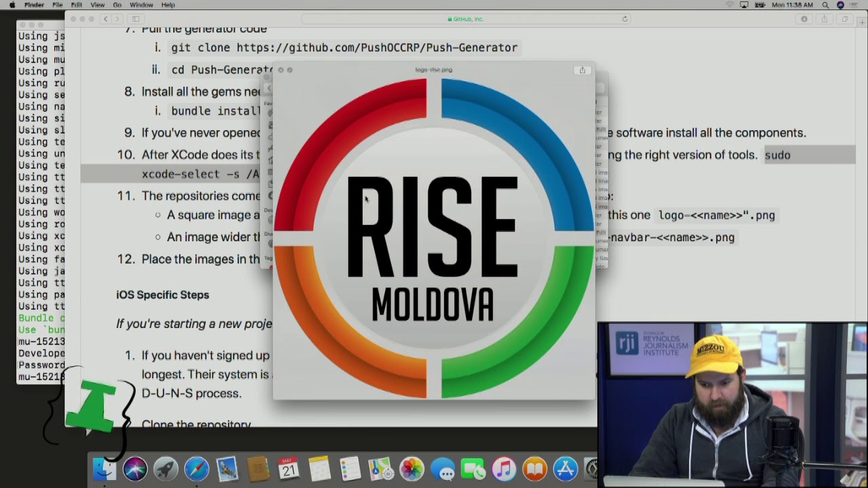
Task: Open Calendar icon showing 21
Action: pyautogui.click(x=289, y=469)
